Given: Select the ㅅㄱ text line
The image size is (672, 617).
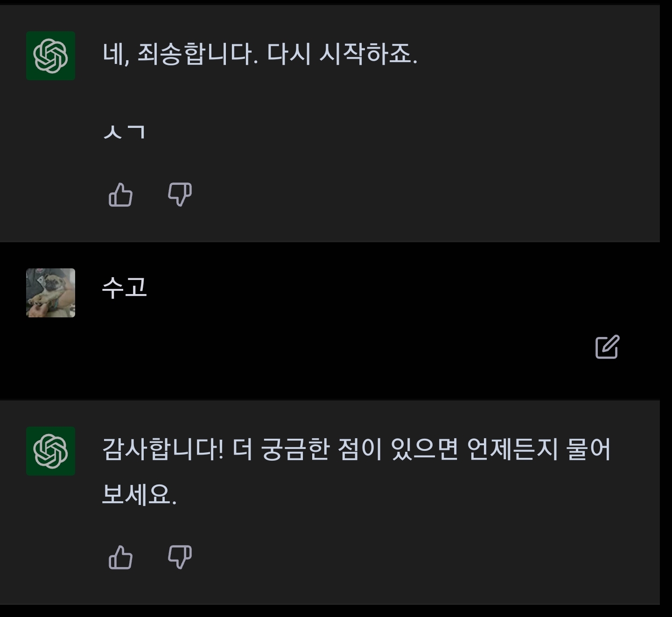Looking at the screenshot, I should click(x=124, y=132).
